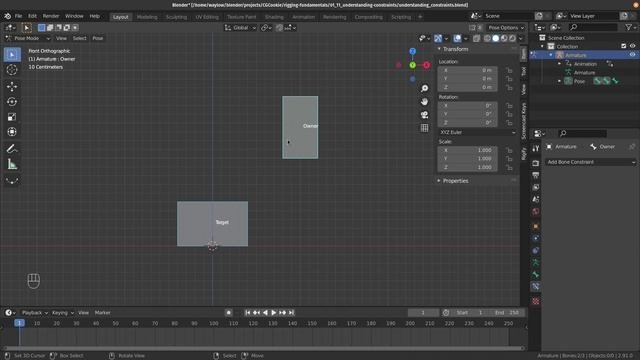Open the Edit menu
This screenshot has width=640, height=360.
[x=32, y=16]
